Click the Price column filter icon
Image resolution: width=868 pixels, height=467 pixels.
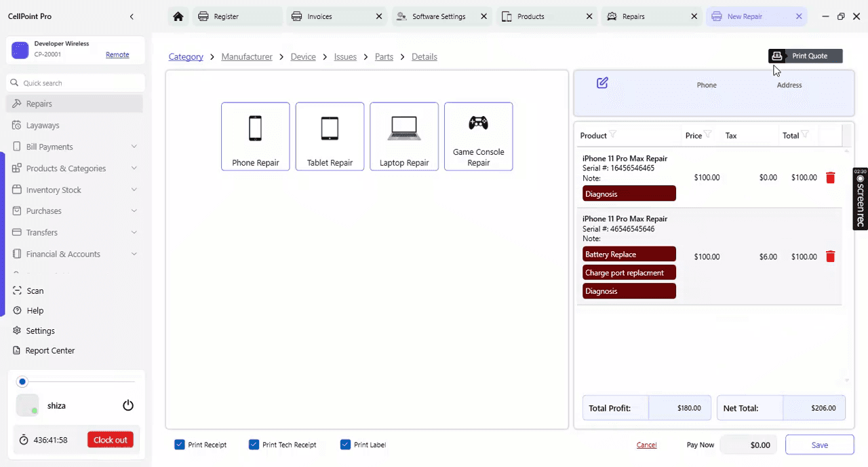[708, 134]
